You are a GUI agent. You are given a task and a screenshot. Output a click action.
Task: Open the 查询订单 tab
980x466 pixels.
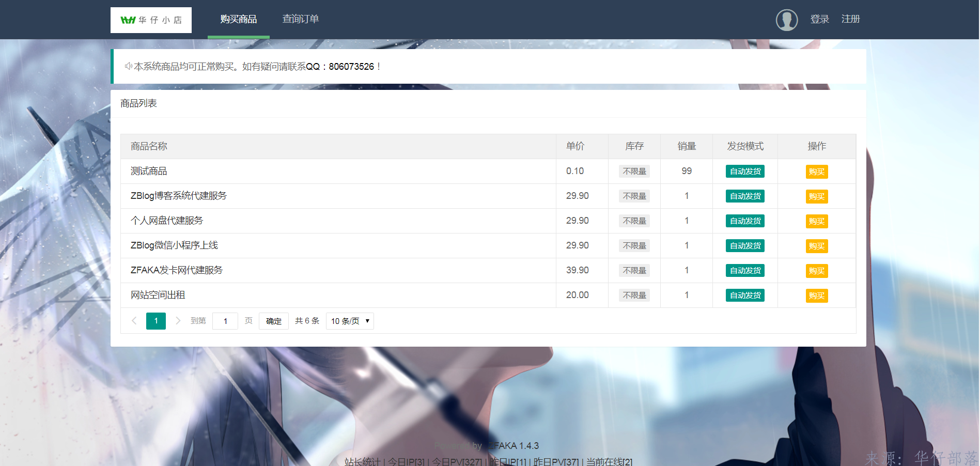(301, 19)
